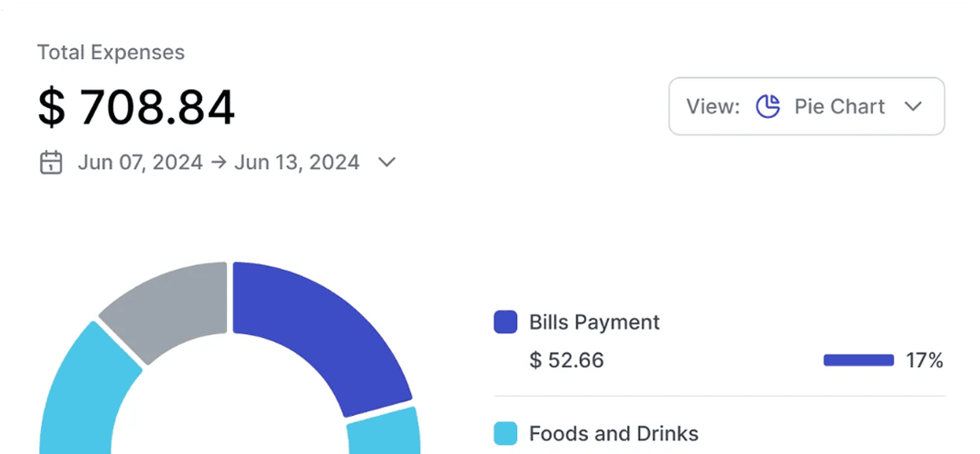Click the 'Pie Chart' text in the View selector
The image size is (980, 454).
click(839, 106)
